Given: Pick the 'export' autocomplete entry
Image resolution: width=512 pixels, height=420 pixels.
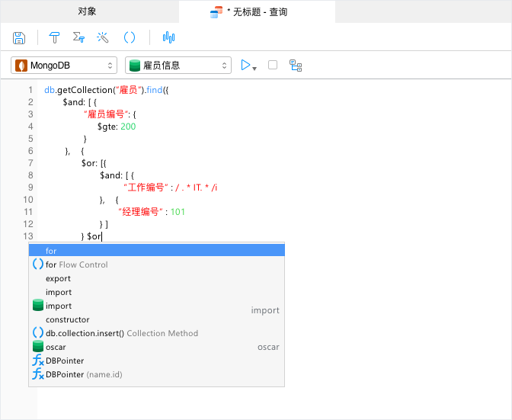Looking at the screenshot, I should point(58,278).
